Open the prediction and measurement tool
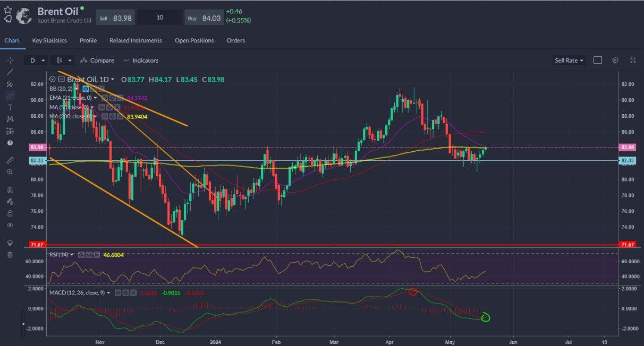The image size is (644, 346). [x=10, y=131]
